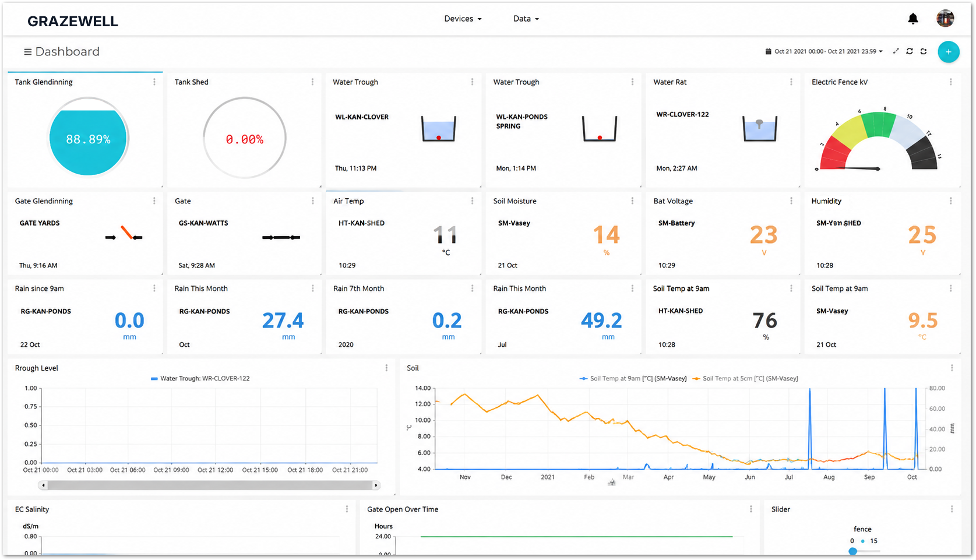Click the calendar icon by the date range

[x=768, y=51]
